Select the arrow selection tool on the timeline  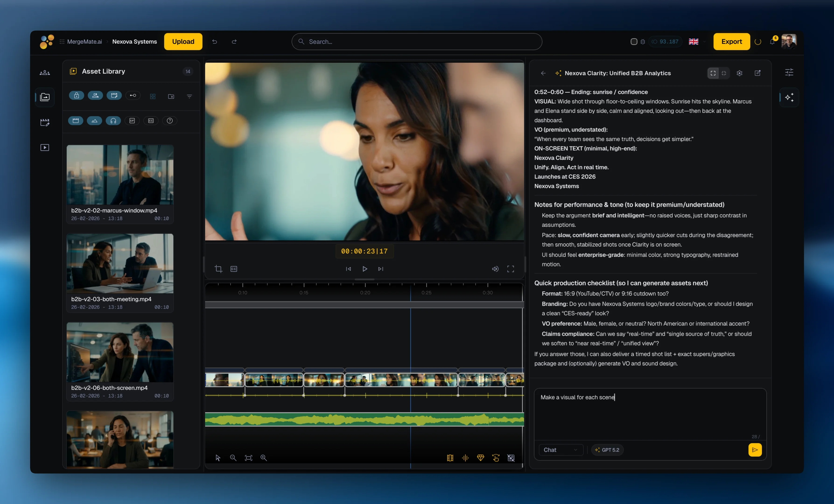pyautogui.click(x=218, y=458)
